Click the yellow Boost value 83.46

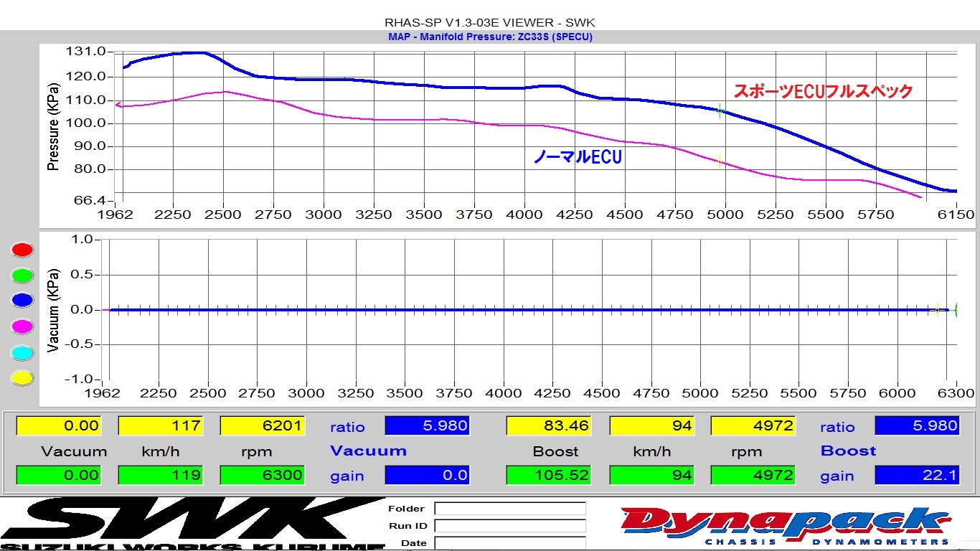[549, 426]
